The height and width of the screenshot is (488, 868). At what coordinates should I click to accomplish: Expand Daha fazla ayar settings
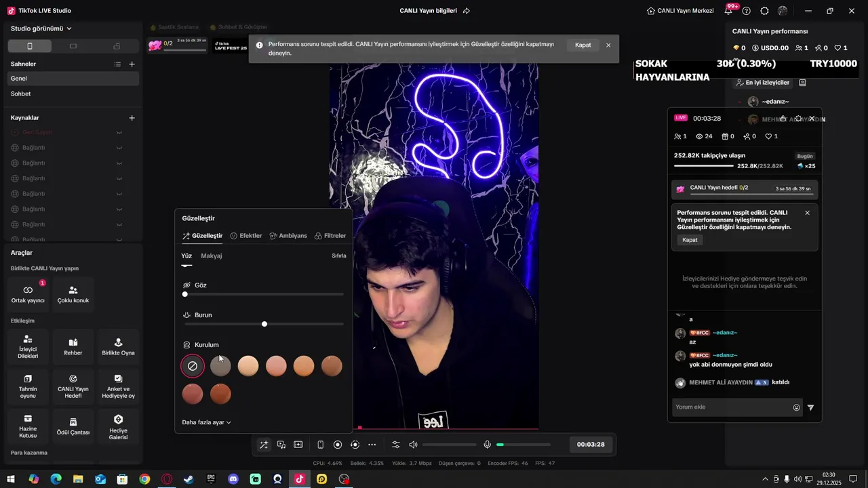coord(207,422)
